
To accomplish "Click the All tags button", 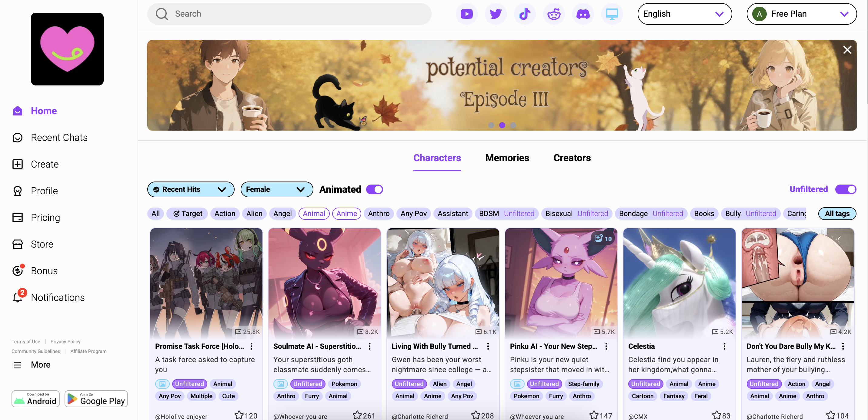I will tap(837, 214).
